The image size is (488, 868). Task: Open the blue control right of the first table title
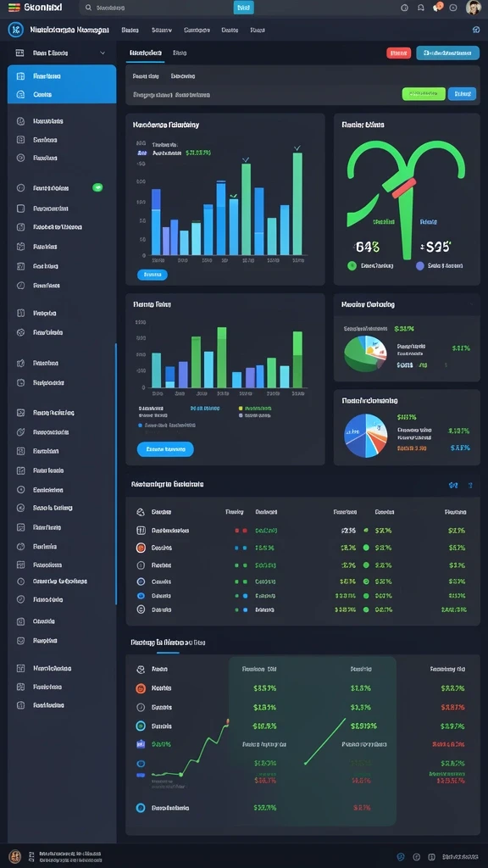click(453, 486)
